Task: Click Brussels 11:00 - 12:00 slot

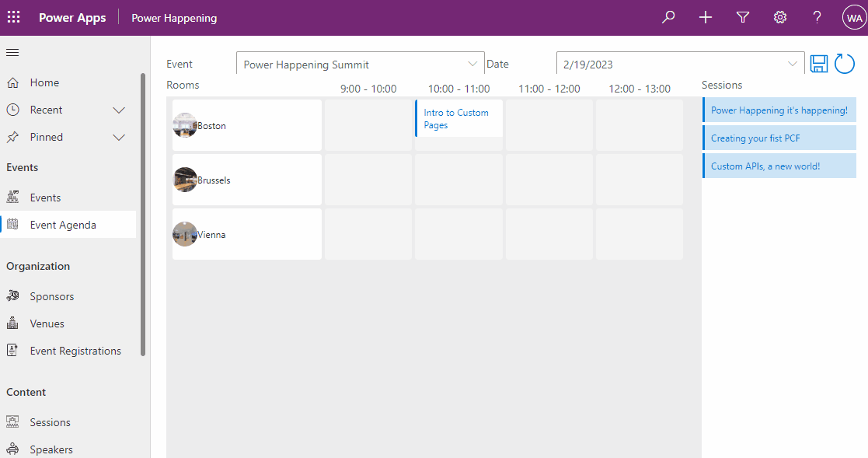Action: click(549, 180)
